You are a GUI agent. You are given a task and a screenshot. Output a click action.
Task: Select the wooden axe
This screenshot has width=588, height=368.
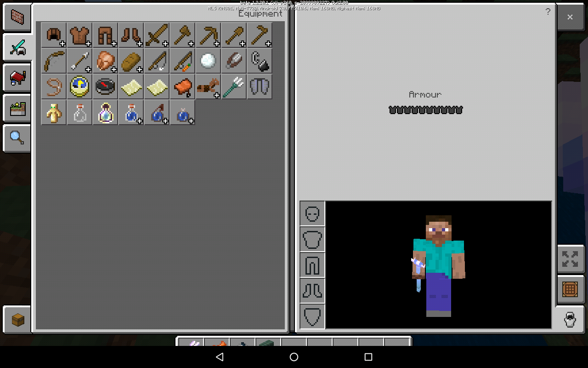coord(182,35)
